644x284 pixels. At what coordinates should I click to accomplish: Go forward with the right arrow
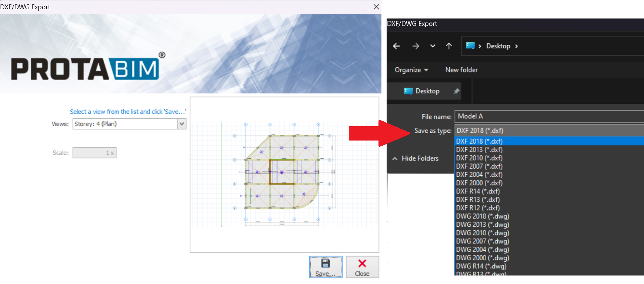point(416,46)
